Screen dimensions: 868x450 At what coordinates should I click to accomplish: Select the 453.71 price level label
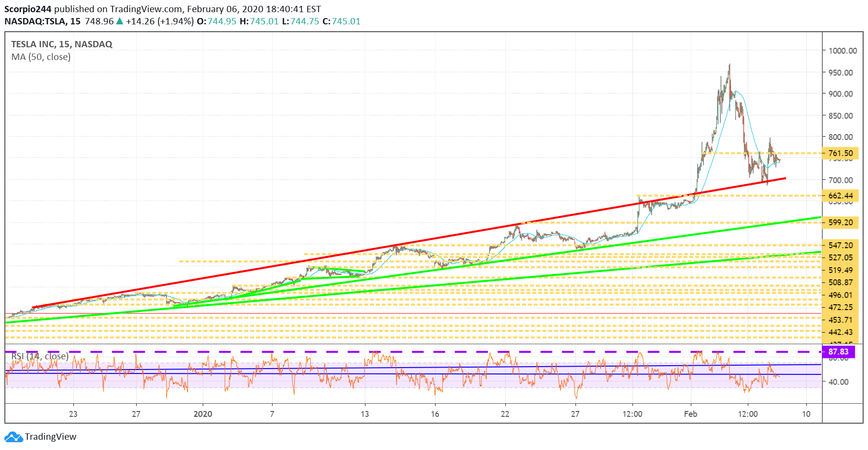(840, 320)
